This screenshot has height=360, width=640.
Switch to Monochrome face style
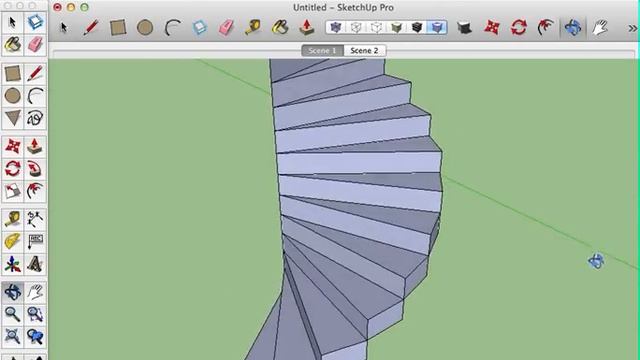click(437, 27)
